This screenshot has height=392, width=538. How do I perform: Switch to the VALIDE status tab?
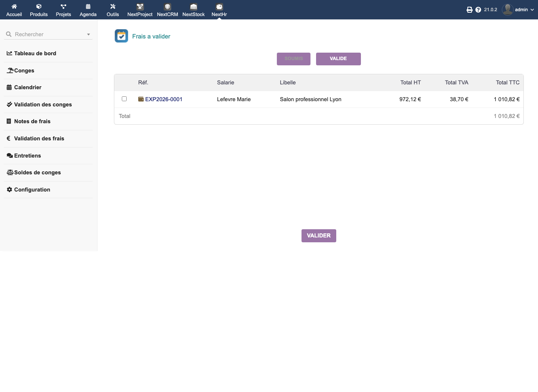(338, 59)
